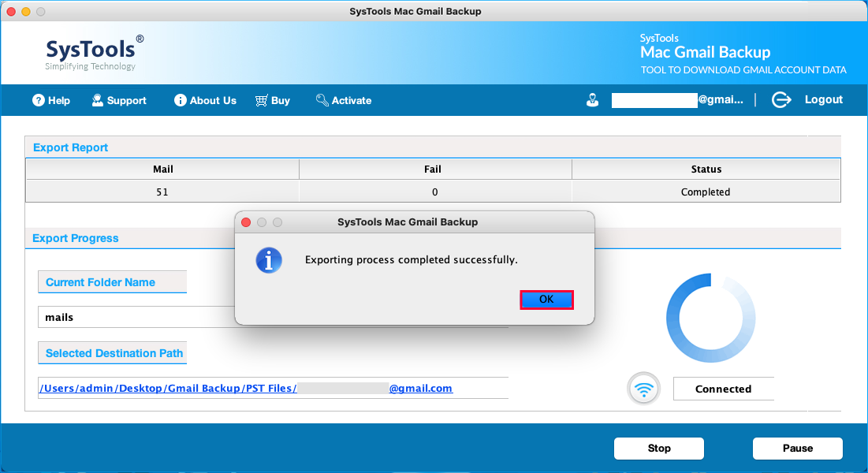Click the Help question mark icon
Image resolution: width=868 pixels, height=473 pixels.
(x=38, y=100)
